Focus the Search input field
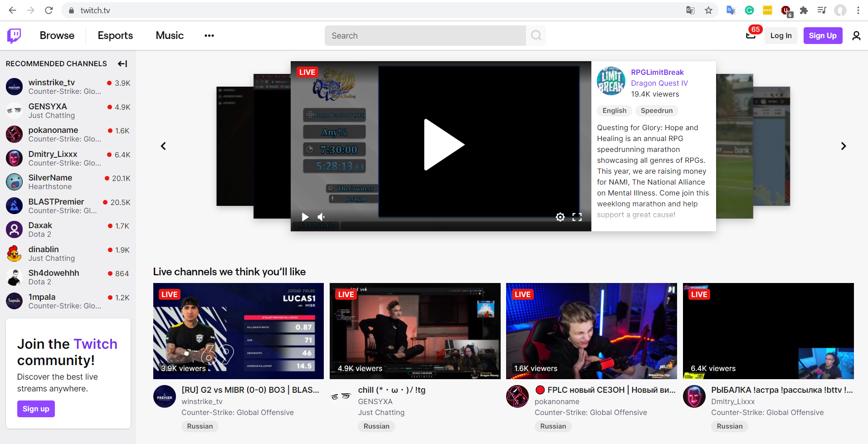The height and width of the screenshot is (444, 868). [x=425, y=35]
